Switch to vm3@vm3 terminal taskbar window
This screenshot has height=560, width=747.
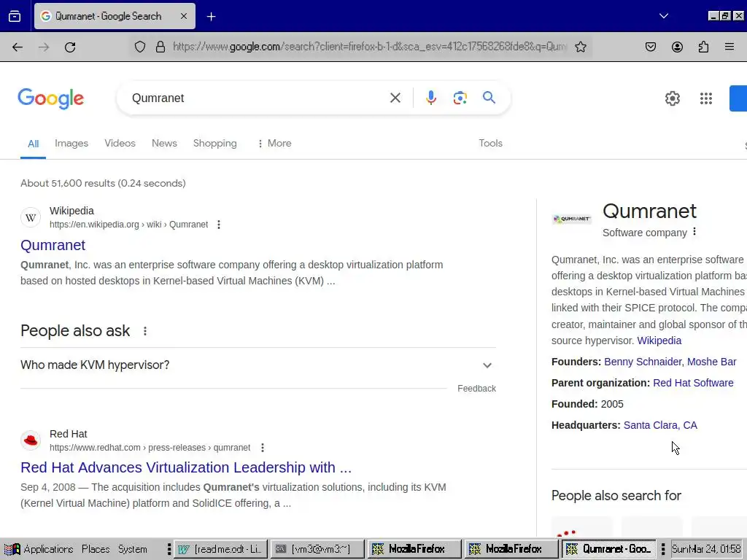317,549
